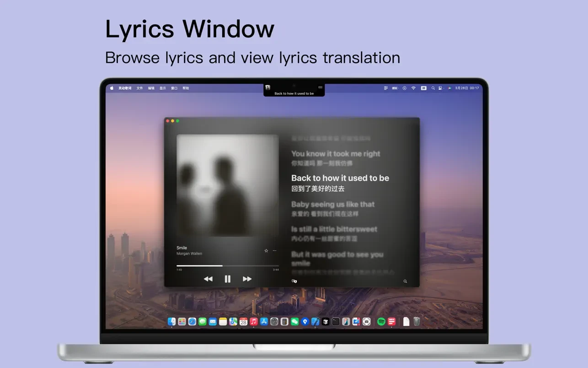Favorite the song with the star icon
The image size is (588, 368).
(x=266, y=250)
